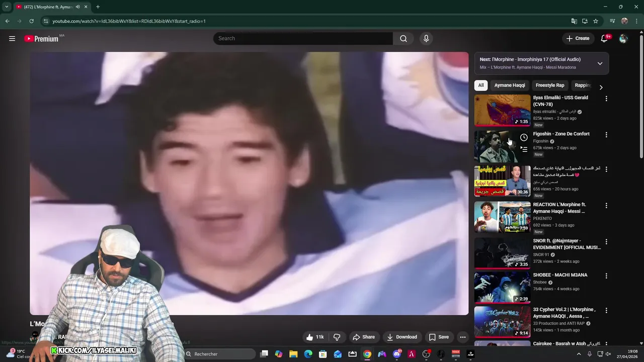Reload the page in Chrome
Image resolution: width=644 pixels, height=362 pixels.
[x=31, y=21]
